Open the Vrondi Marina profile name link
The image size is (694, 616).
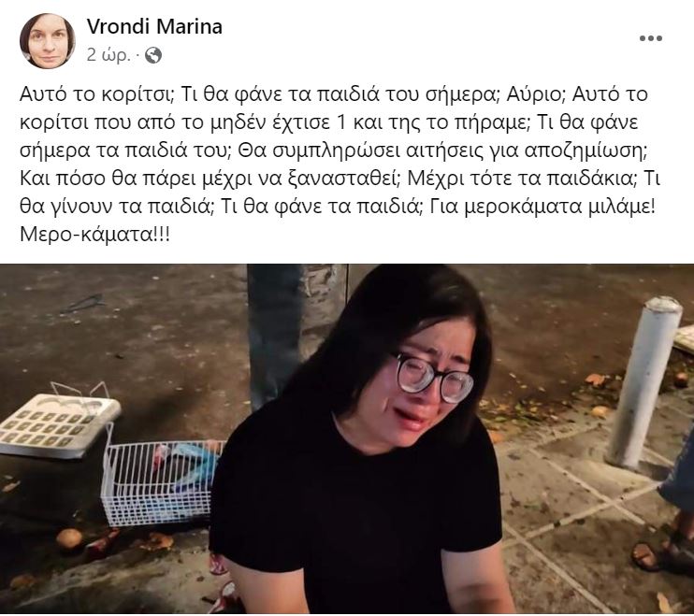tap(154, 26)
